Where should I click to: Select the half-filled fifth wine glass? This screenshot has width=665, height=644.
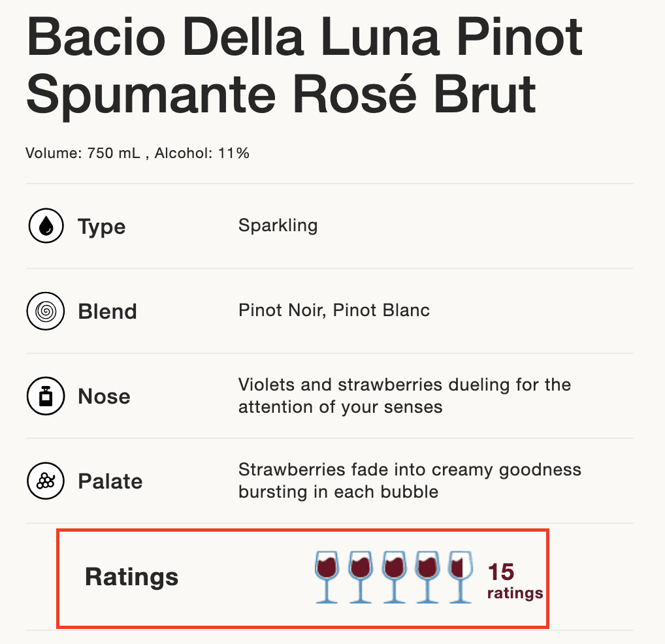click(461, 577)
